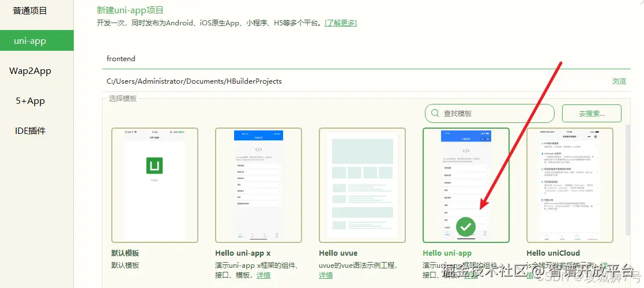Click the Hello uni-app x template title
This screenshot has width=644, height=288.
243,253
